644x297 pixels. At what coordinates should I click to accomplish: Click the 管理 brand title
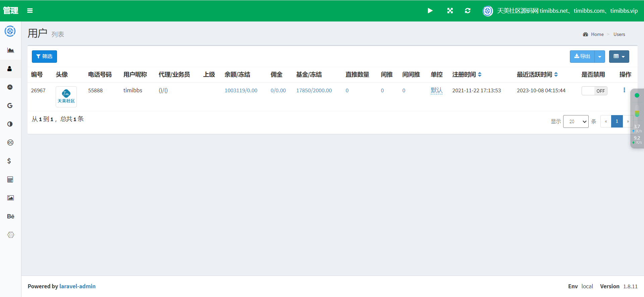tap(11, 11)
